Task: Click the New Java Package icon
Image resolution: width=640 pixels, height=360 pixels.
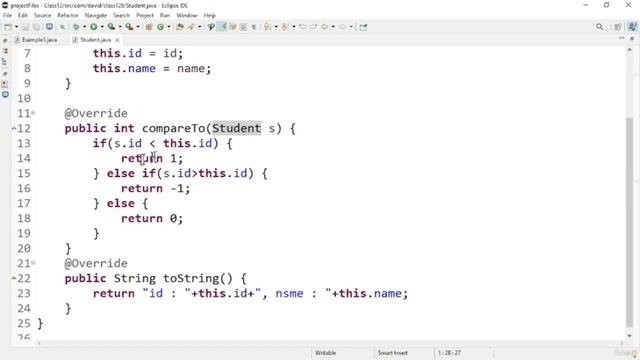Action: (149, 27)
